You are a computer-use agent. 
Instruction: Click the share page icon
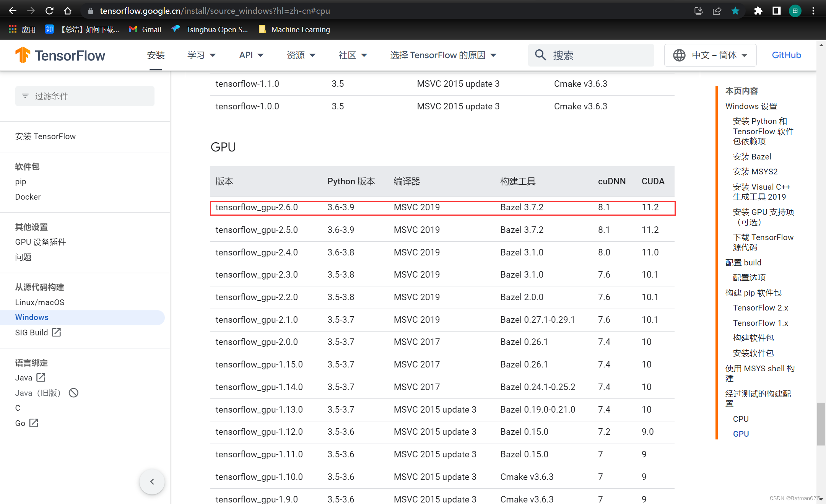(717, 11)
